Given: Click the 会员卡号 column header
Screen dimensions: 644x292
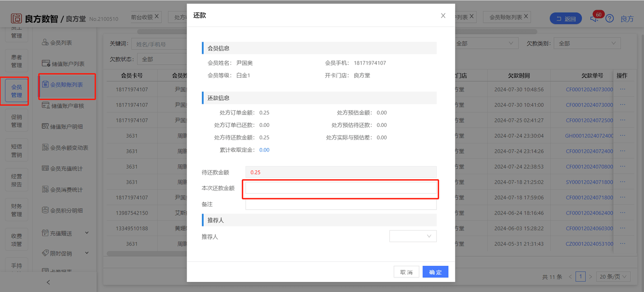Looking at the screenshot, I should pyautogui.click(x=132, y=76).
